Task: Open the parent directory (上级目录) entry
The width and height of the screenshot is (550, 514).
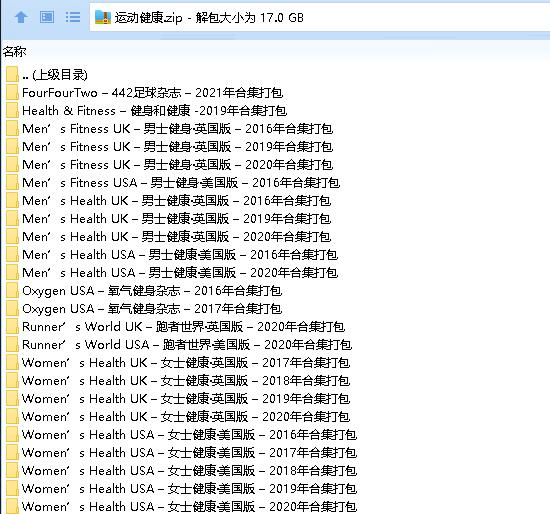Action: 54,75
